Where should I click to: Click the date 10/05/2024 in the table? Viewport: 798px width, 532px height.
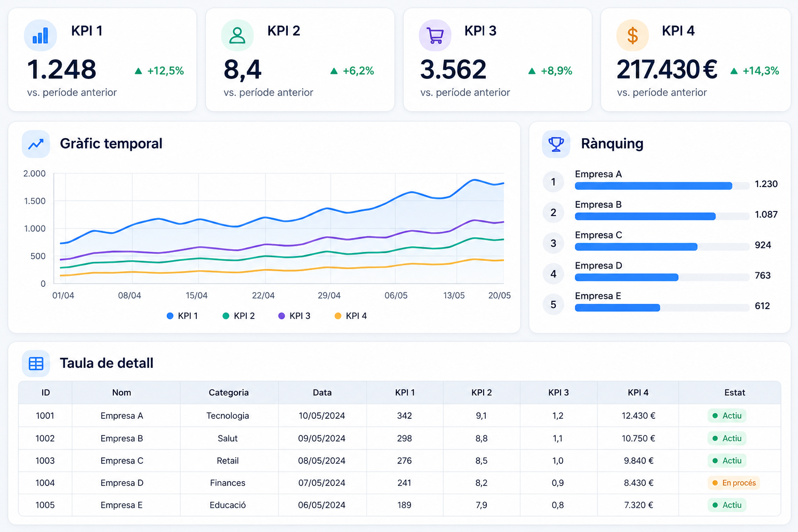click(x=322, y=416)
